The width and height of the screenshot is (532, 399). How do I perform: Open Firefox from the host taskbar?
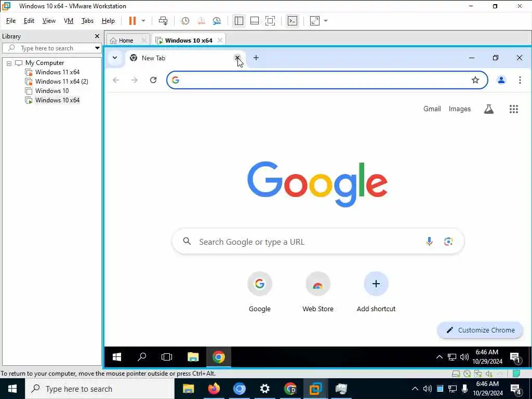214,389
